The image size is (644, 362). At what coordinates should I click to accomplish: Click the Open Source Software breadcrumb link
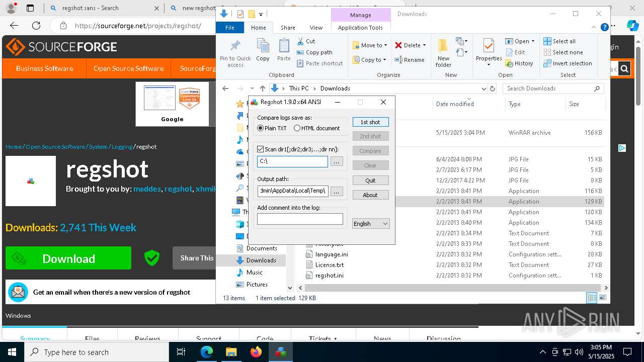55,147
